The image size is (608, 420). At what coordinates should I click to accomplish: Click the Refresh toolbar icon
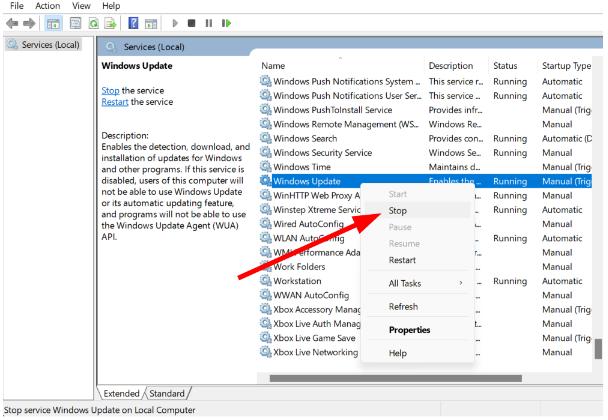pos(93,24)
